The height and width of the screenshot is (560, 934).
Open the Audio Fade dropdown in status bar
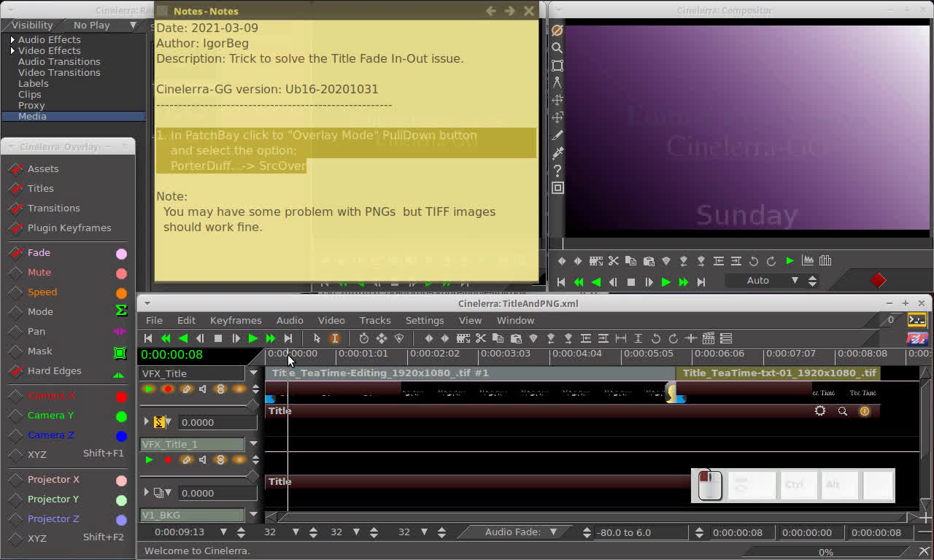[553, 532]
